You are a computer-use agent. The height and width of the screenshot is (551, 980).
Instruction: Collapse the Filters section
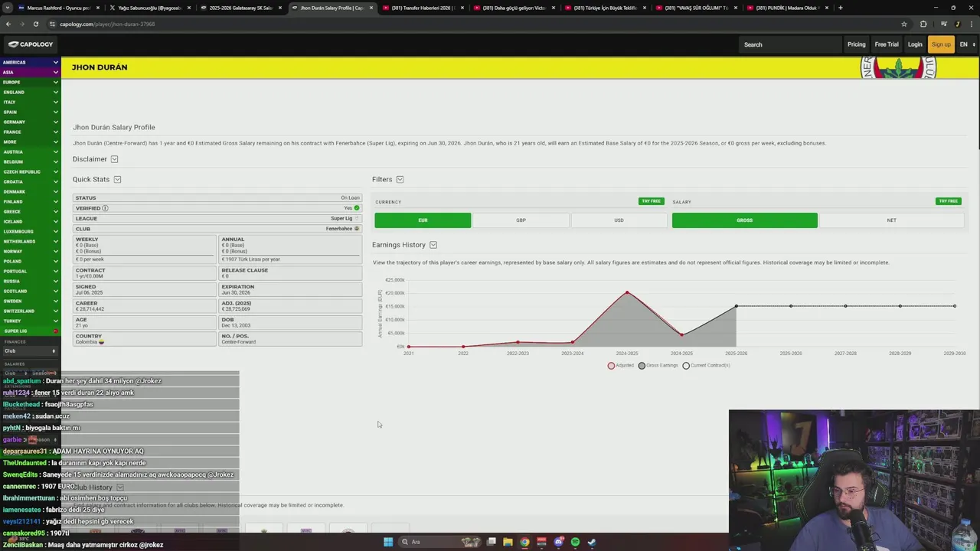[x=400, y=179]
